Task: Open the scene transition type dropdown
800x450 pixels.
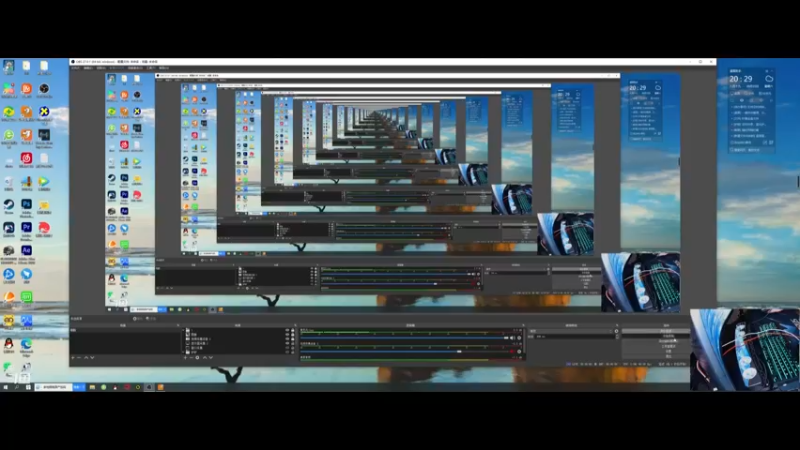Action: point(570,331)
